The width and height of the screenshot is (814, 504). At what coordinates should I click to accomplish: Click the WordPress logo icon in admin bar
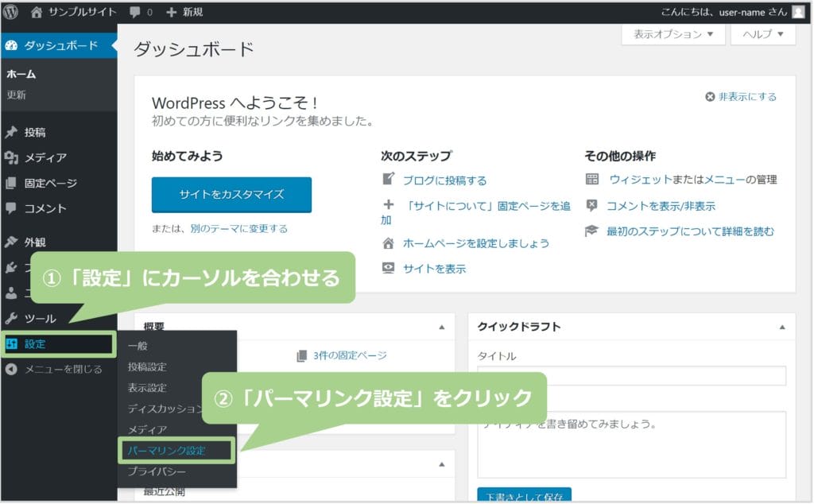(x=11, y=12)
